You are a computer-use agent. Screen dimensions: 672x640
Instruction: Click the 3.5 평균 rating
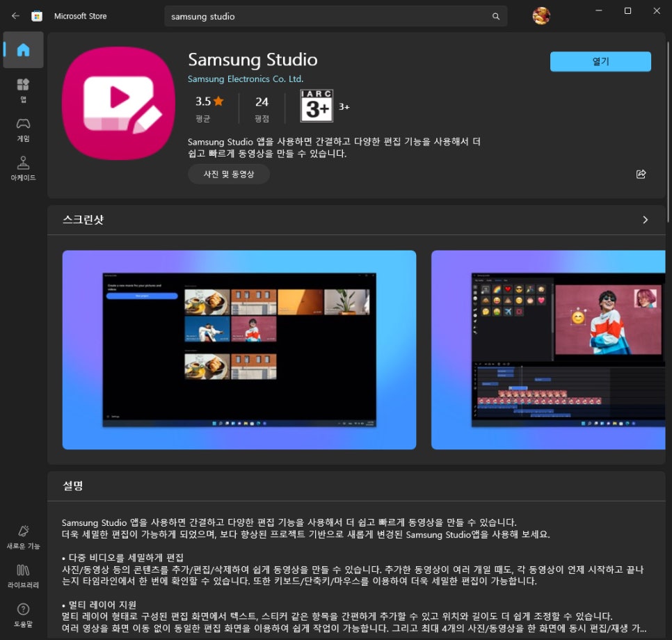pyautogui.click(x=209, y=109)
